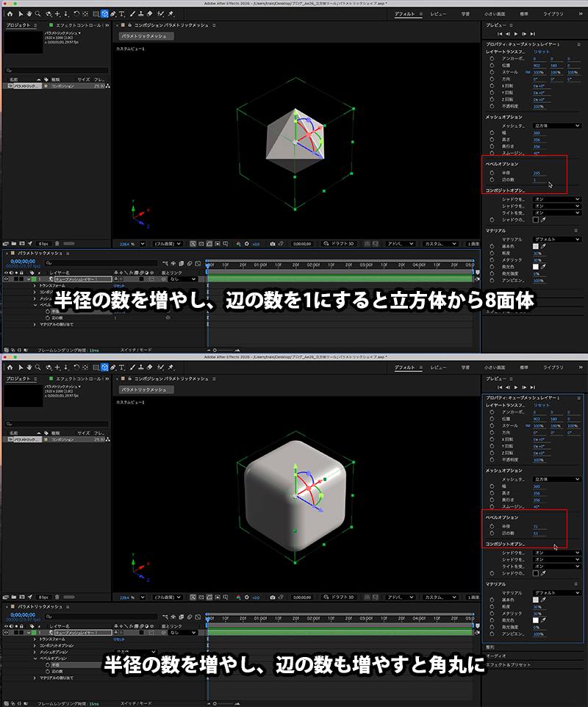Open the 立方体 mesh type dropdown in upper panel
588x707 pixels.
click(x=556, y=126)
